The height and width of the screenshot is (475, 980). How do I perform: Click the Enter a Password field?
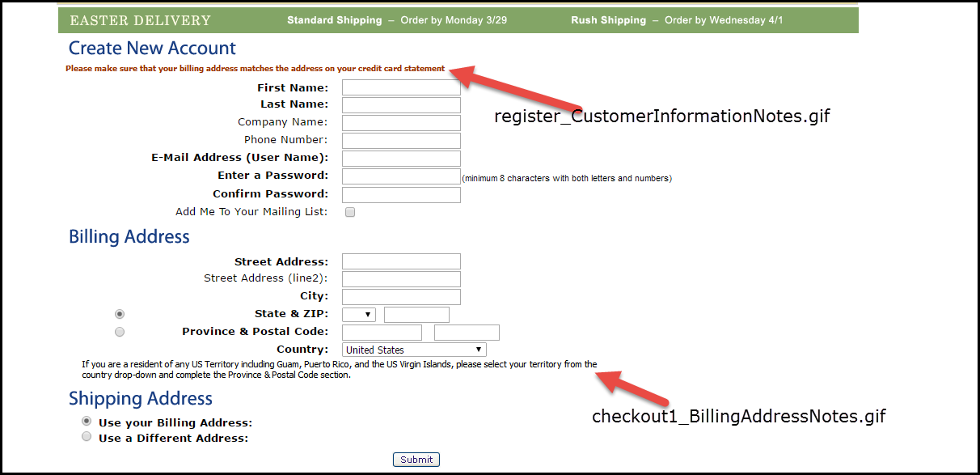pos(401,176)
